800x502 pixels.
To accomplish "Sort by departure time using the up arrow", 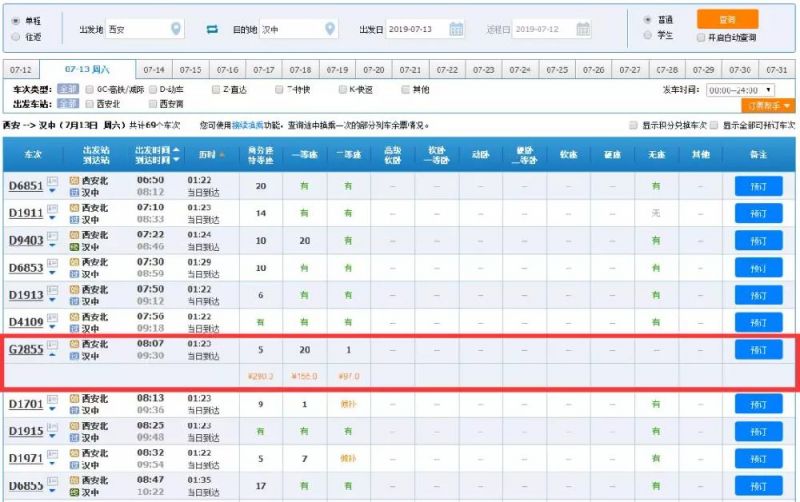I will (x=176, y=150).
